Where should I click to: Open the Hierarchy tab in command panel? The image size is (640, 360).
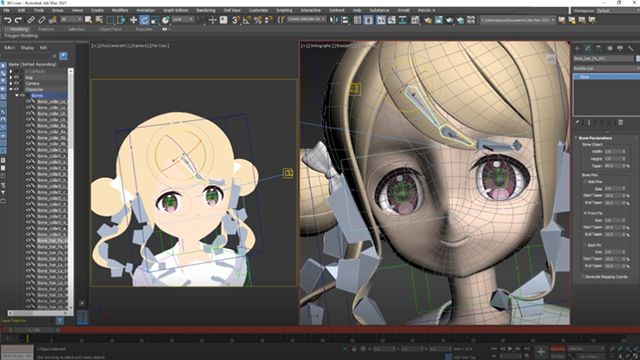[x=598, y=48]
